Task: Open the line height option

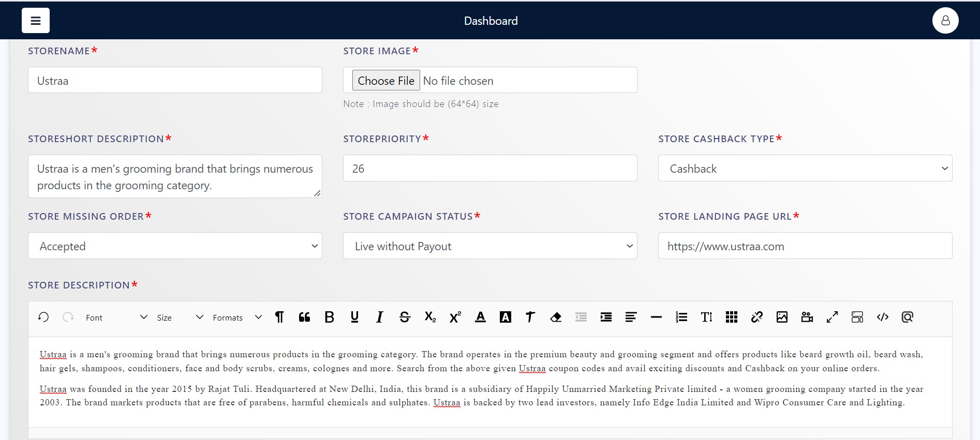Action: point(706,317)
